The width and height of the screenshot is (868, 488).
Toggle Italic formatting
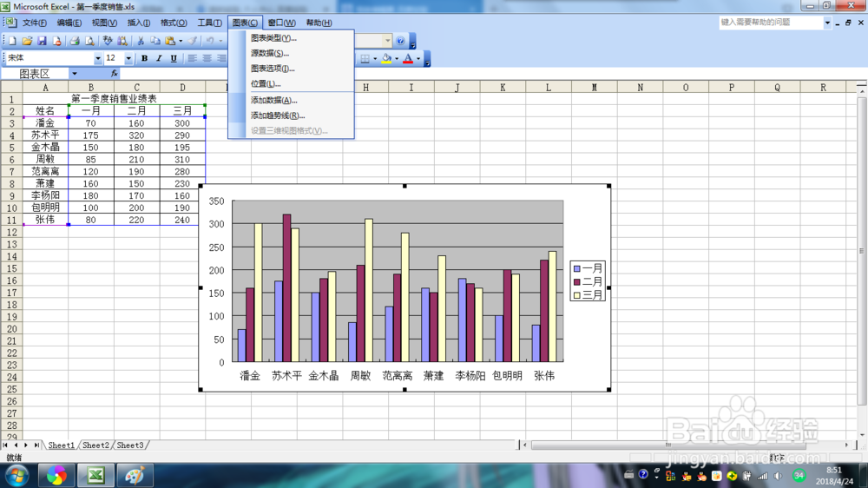point(159,58)
